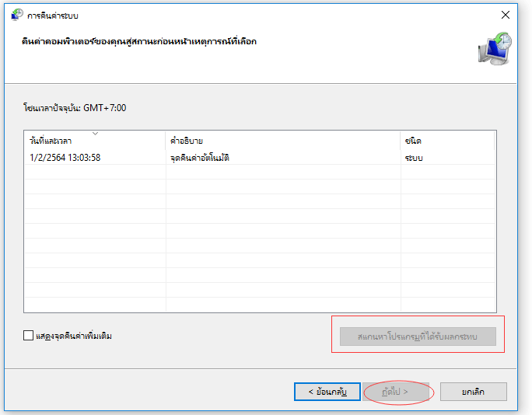
Task: Enable the แสดงจุดคืนค่าเพิ่มเติม checkbox
Action: point(28,336)
